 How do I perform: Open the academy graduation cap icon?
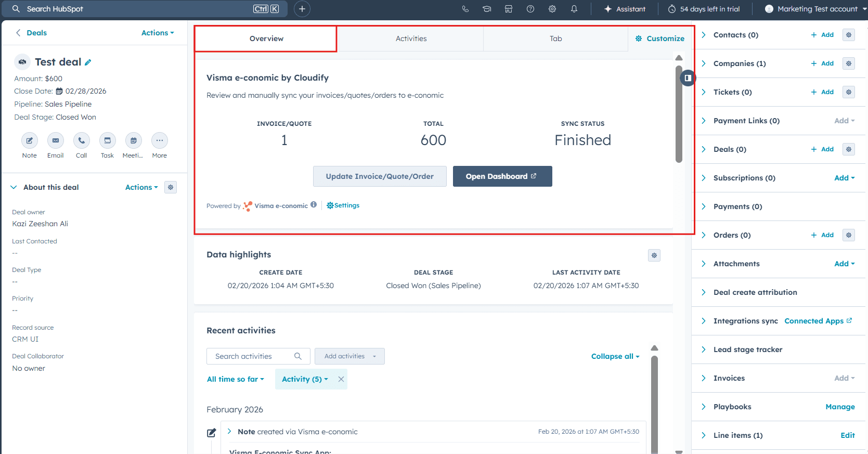pos(487,9)
